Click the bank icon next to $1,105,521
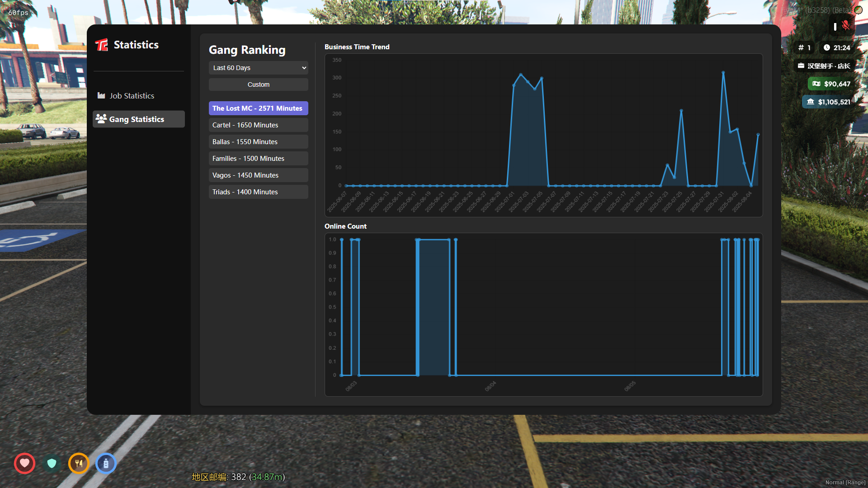Screen dimensions: 868x488 coord(811,102)
